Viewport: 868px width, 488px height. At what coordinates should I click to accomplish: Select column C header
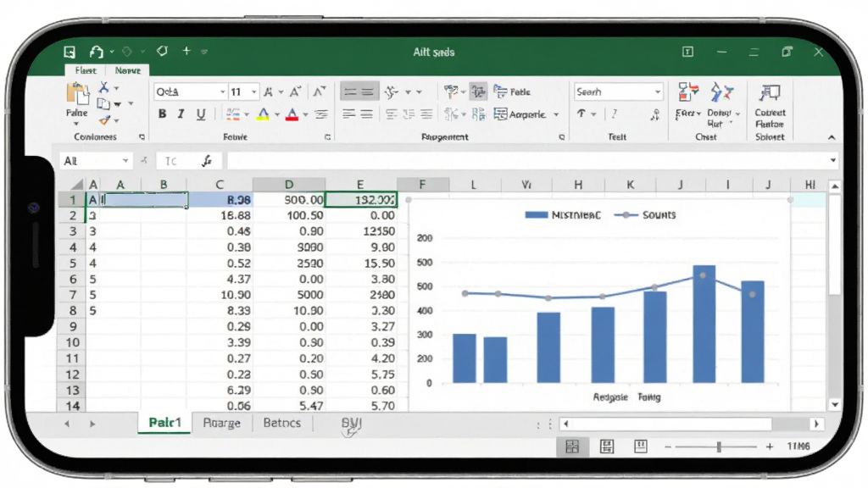pyautogui.click(x=220, y=185)
